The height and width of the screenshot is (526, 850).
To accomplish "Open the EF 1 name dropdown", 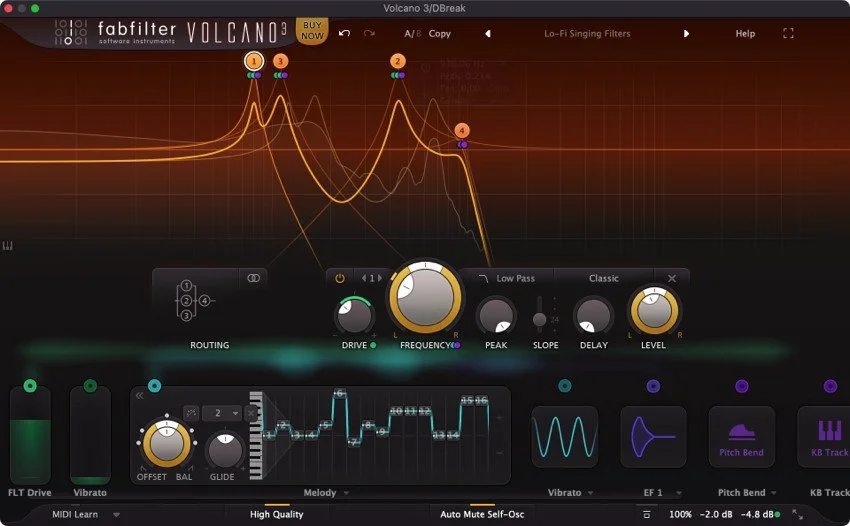I will [x=661, y=492].
